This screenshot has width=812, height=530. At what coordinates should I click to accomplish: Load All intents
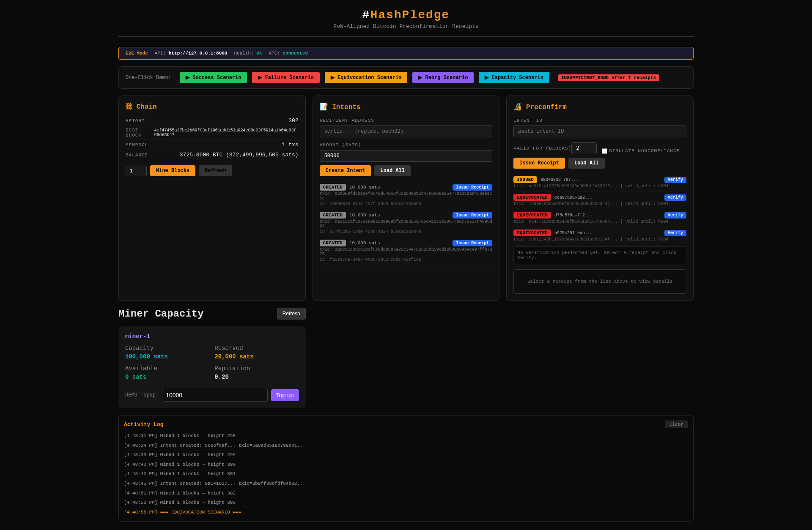(x=392, y=171)
